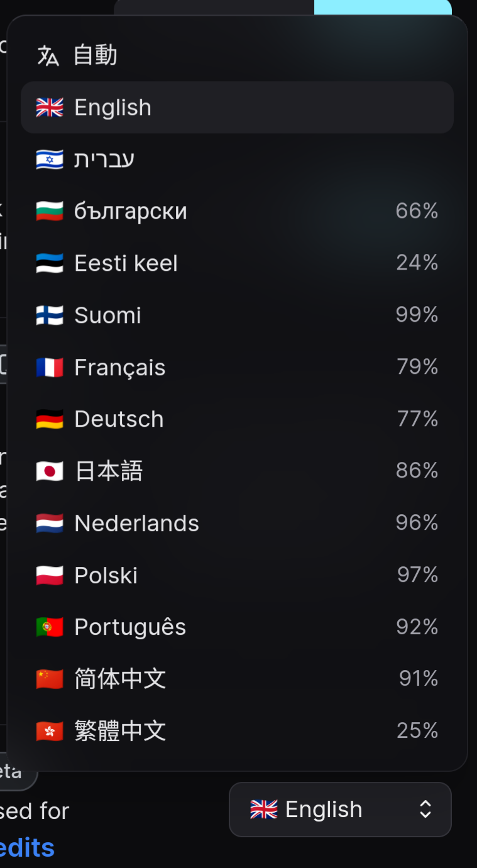
Task: Click the Bulgarian flag icon
Action: coord(50,211)
